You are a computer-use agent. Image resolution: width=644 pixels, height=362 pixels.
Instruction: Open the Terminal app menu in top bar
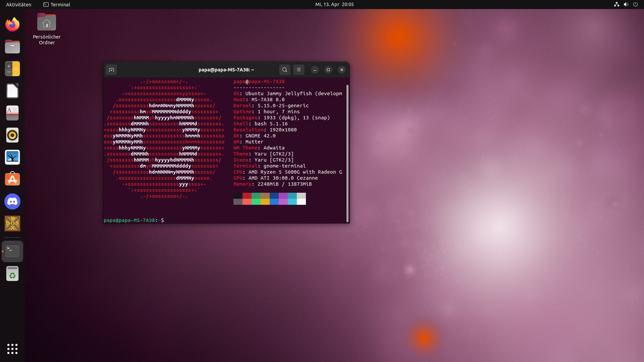click(x=57, y=4)
